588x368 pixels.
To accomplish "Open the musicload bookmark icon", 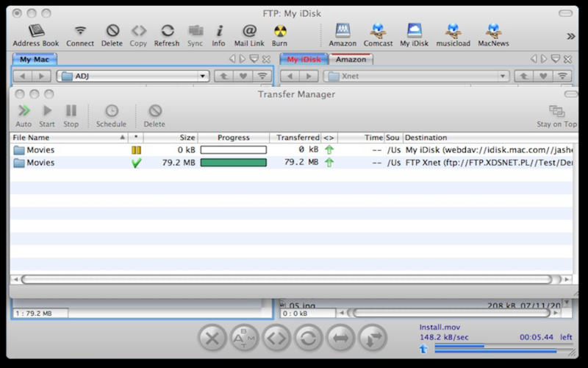I will point(453,35).
